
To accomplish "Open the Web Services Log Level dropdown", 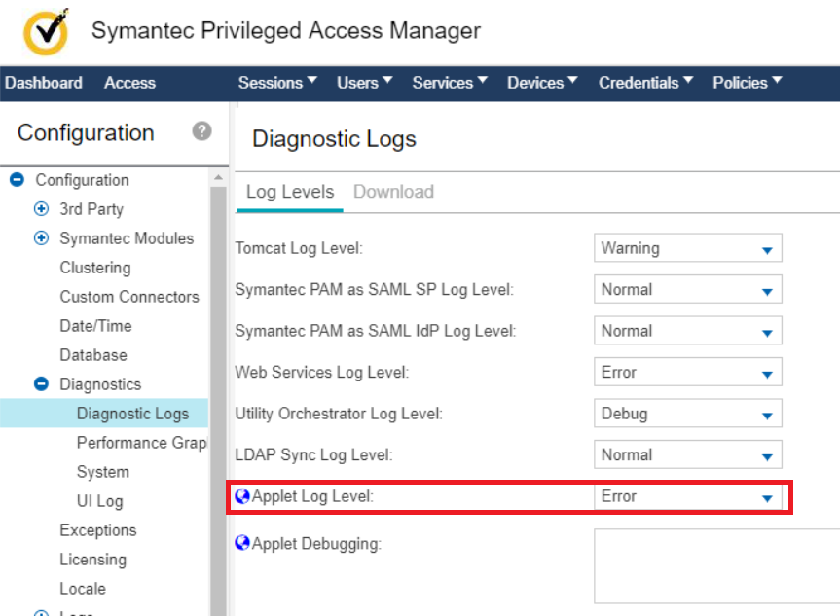I will click(x=687, y=373).
